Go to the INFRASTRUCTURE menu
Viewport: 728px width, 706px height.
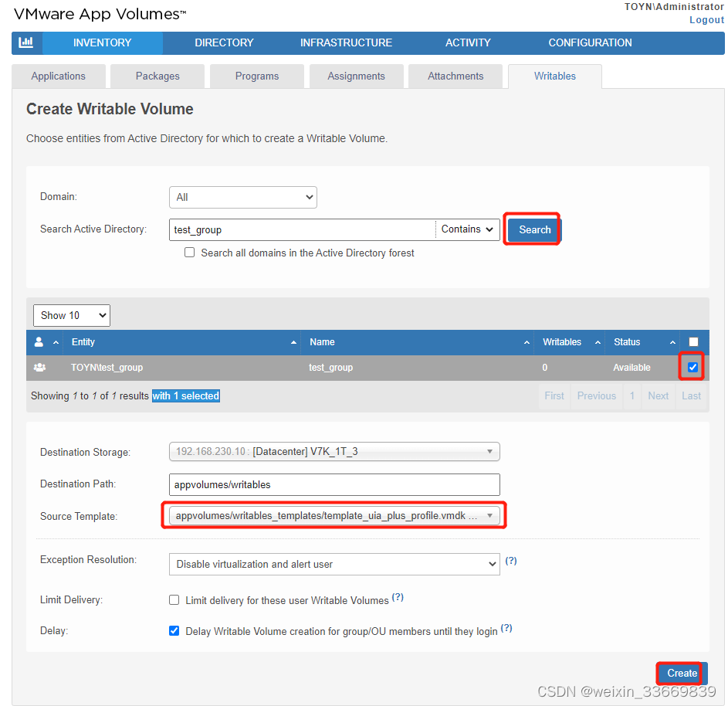coord(346,42)
